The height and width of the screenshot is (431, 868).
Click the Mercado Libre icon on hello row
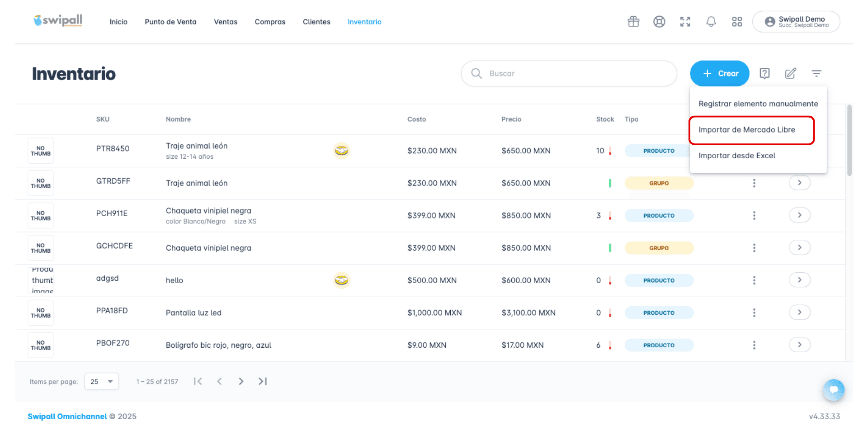click(x=341, y=280)
